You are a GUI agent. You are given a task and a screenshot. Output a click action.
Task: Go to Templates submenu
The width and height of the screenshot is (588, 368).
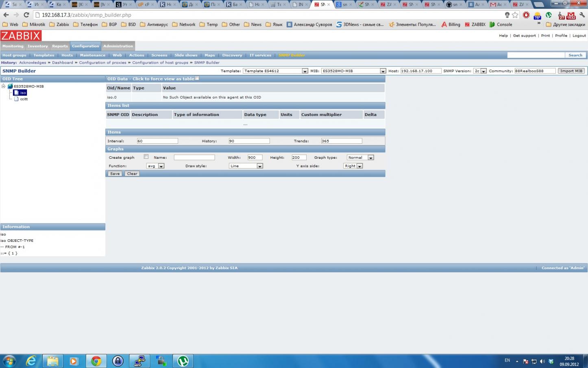pyautogui.click(x=44, y=55)
